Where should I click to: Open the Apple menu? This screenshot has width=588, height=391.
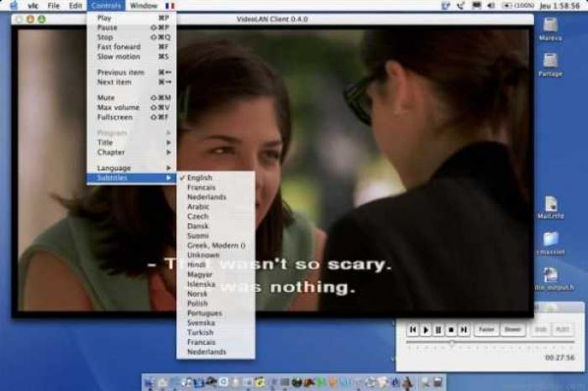(x=14, y=5)
